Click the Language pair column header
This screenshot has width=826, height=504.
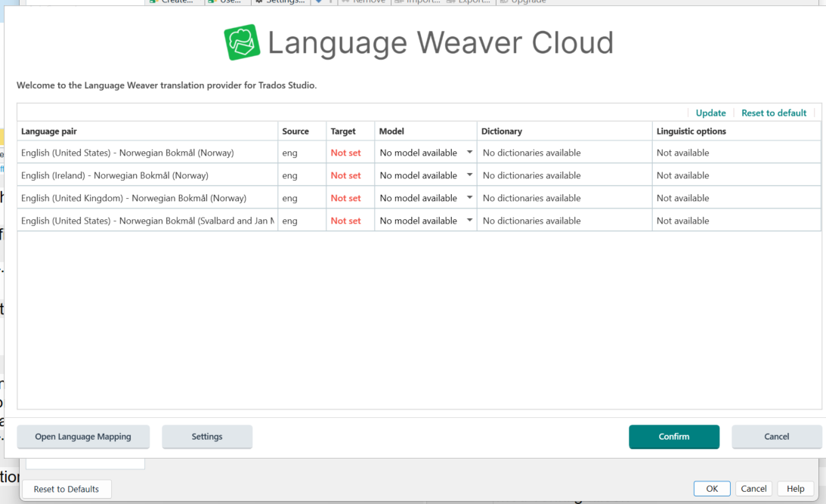pyautogui.click(x=147, y=131)
